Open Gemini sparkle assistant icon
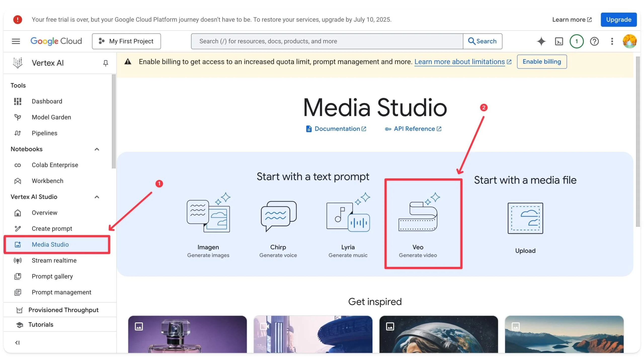Screen dimensions: 644x362 541,41
